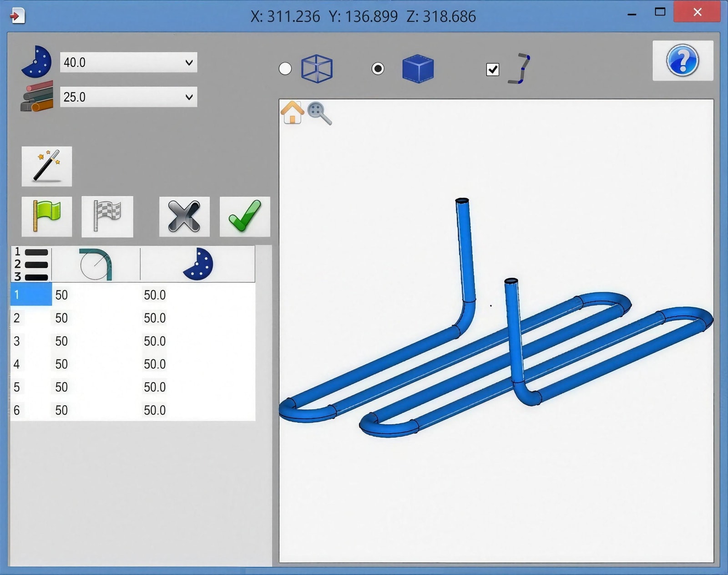Click the magnifier zoom icon in viewport
Image resolution: width=728 pixels, height=575 pixels.
coord(319,113)
